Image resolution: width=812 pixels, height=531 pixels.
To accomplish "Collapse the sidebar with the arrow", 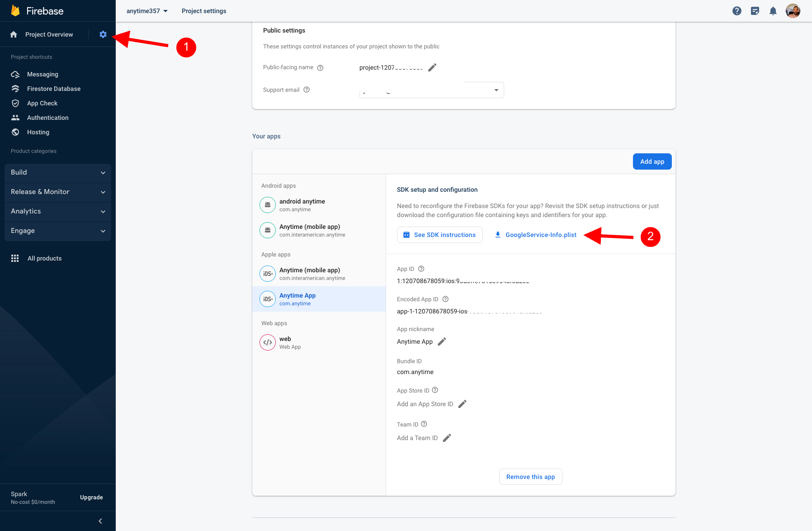I will pos(100,521).
